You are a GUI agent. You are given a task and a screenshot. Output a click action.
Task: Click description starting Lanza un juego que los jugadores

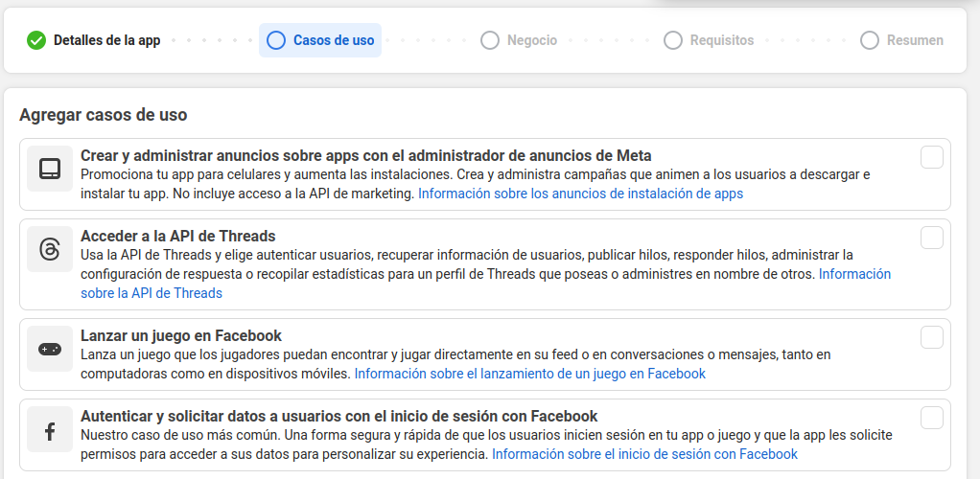click(x=455, y=364)
